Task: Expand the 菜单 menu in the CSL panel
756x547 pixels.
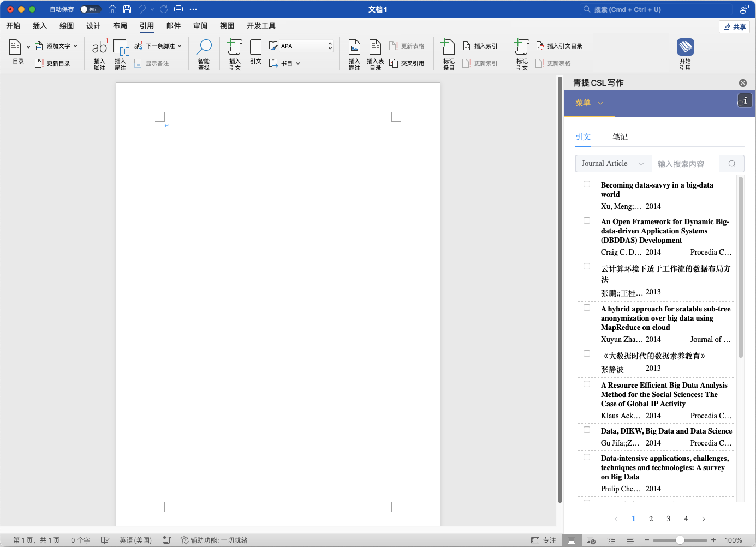Action: pyautogui.click(x=589, y=103)
